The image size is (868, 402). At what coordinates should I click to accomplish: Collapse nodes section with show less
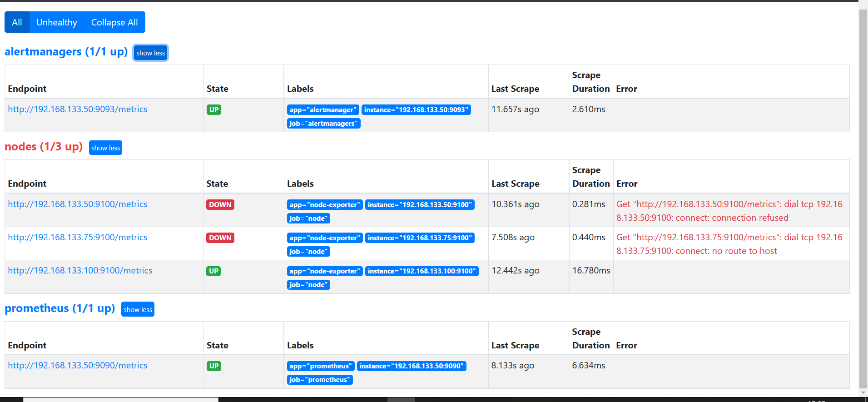(x=106, y=148)
